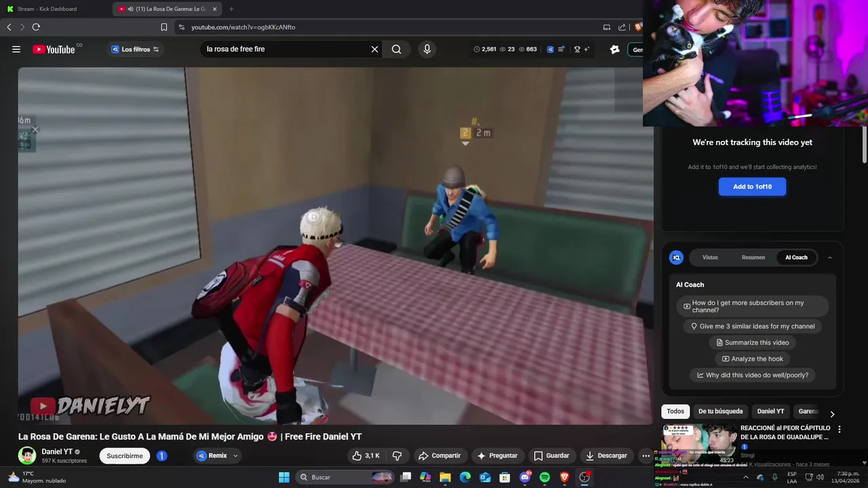Open the Windows Start menu
The image size is (868, 488).
[284, 477]
